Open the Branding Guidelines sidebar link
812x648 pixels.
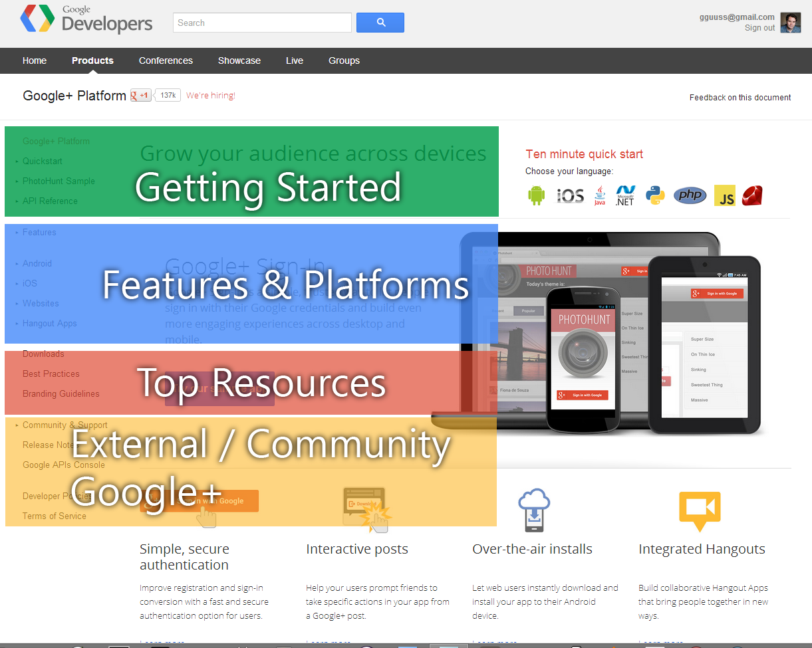(x=61, y=394)
